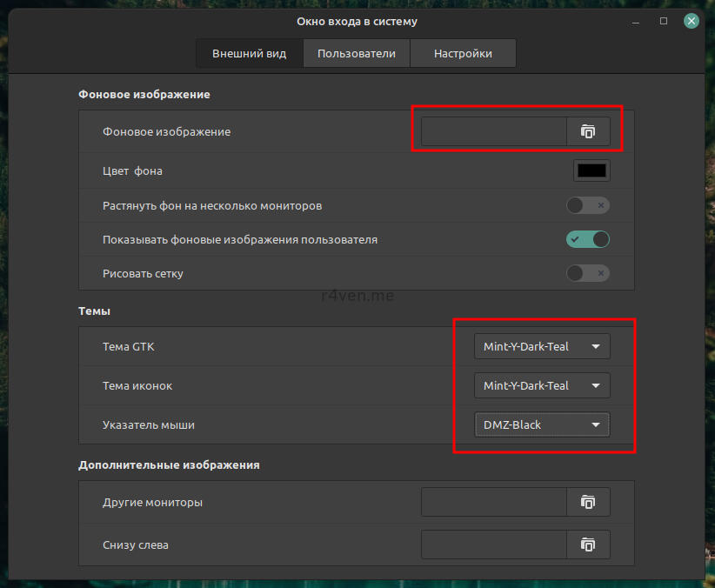Click the Окно входа в систему title bar
The image size is (715, 588).
point(357,21)
